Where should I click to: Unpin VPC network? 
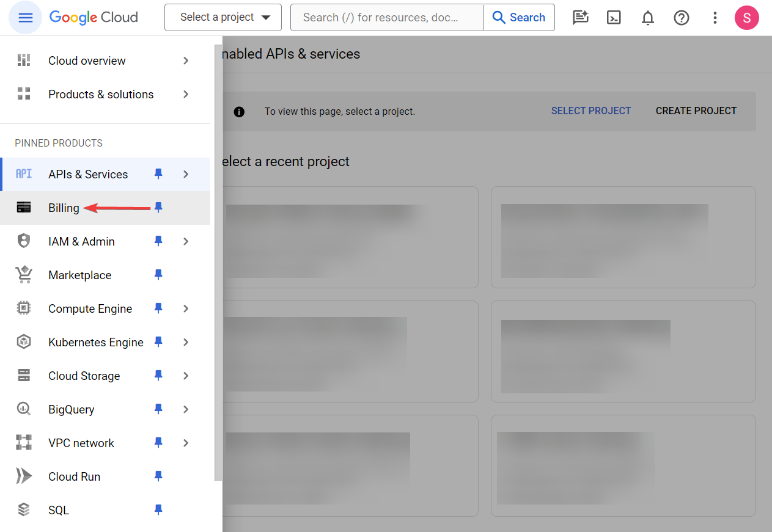coord(158,443)
